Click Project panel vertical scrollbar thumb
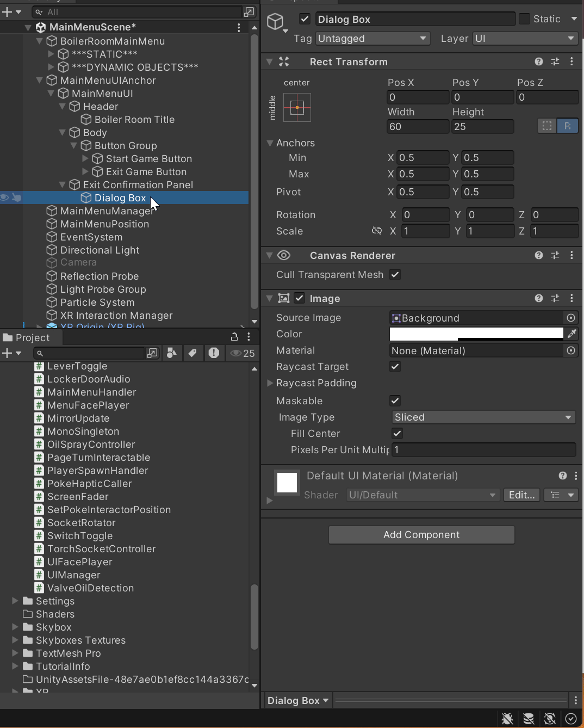Viewport: 584px width, 728px height. (254, 617)
